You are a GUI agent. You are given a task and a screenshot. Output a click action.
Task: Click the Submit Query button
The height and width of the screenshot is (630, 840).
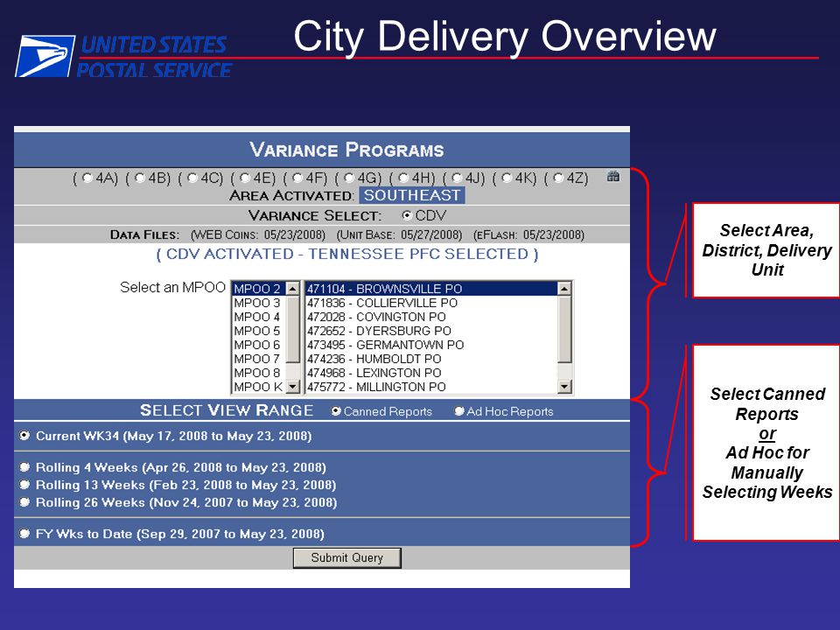pyautogui.click(x=347, y=557)
